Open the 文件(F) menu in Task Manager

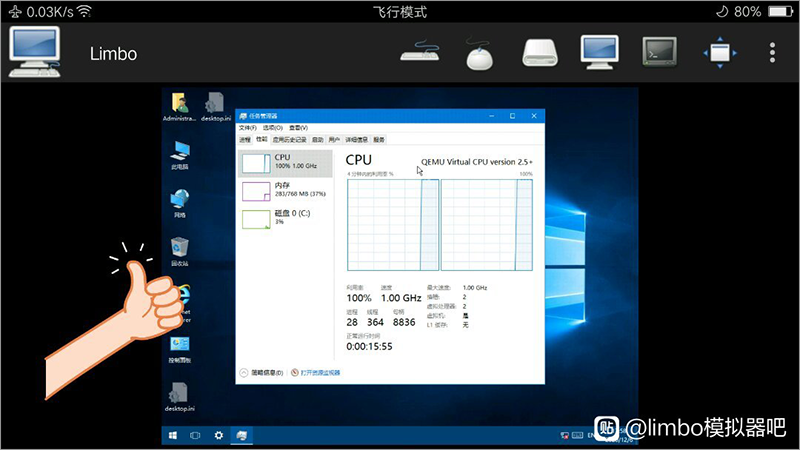(247, 128)
